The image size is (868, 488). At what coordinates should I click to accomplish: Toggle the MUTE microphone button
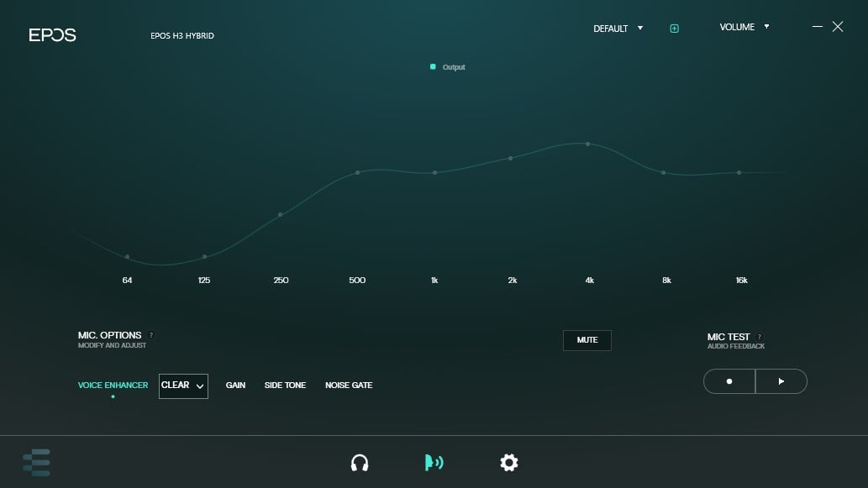587,340
